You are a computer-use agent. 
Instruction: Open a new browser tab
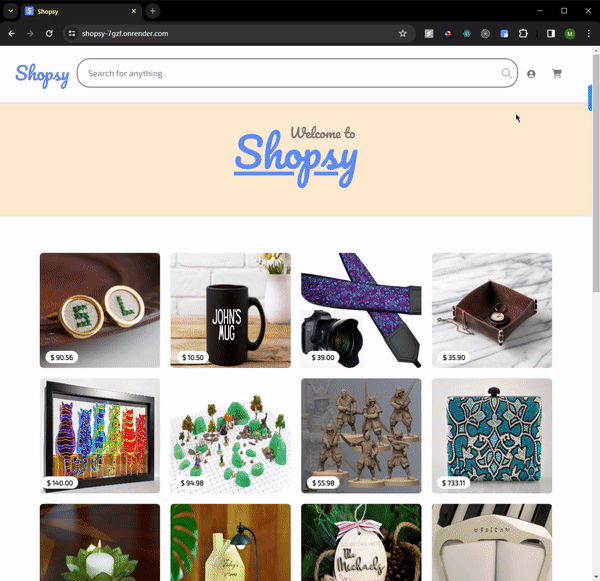(x=153, y=11)
